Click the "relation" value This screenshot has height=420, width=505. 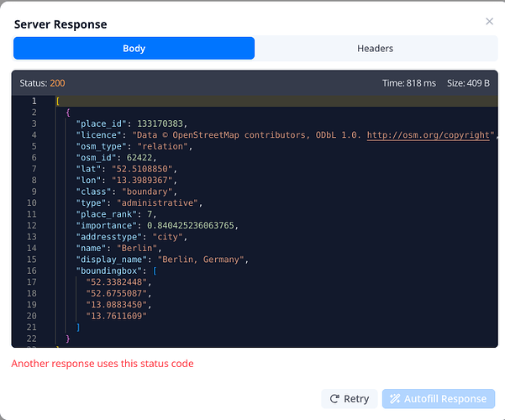[163, 146]
